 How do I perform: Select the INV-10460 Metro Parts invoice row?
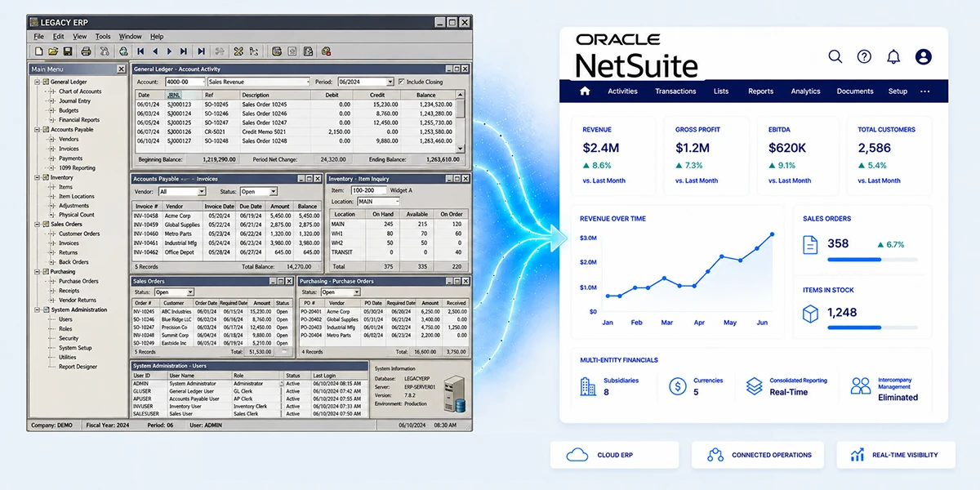click(226, 234)
